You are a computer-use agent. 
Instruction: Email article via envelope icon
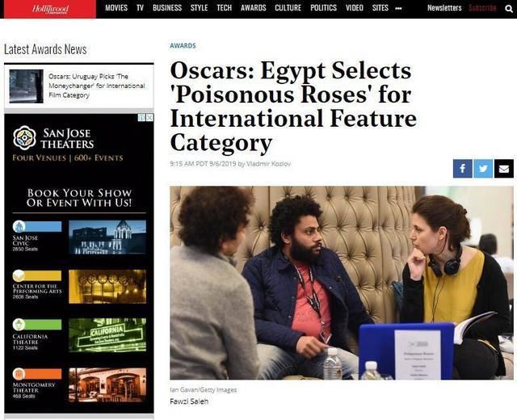tap(503, 169)
